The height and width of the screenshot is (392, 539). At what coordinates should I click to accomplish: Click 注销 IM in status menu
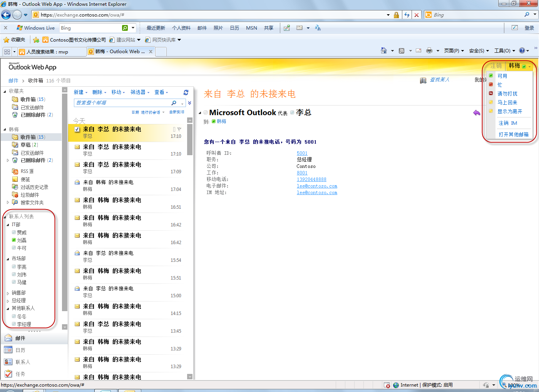(508, 123)
